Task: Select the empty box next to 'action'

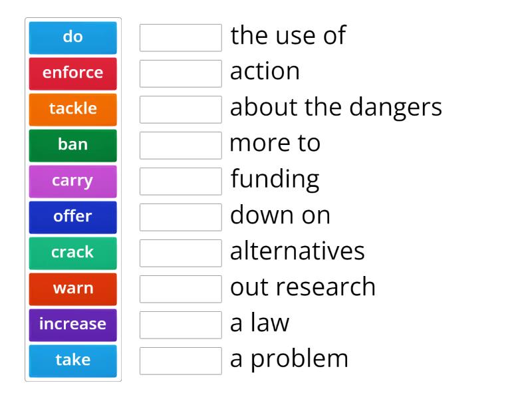Action: click(180, 74)
